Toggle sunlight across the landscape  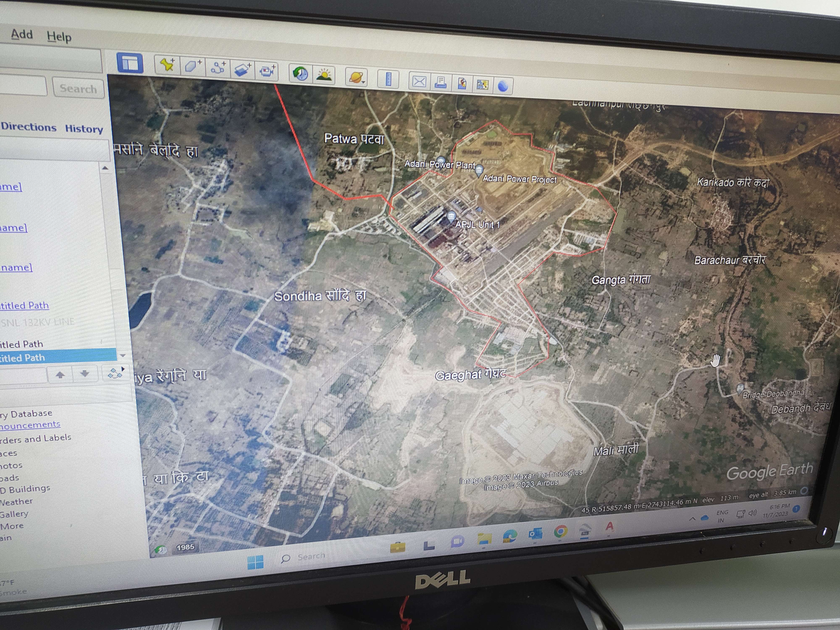pyautogui.click(x=324, y=75)
